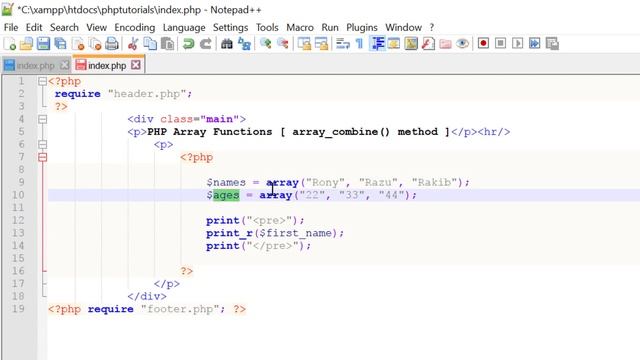Open the Run menu
Screen dimensions: 640x360
coord(330,27)
